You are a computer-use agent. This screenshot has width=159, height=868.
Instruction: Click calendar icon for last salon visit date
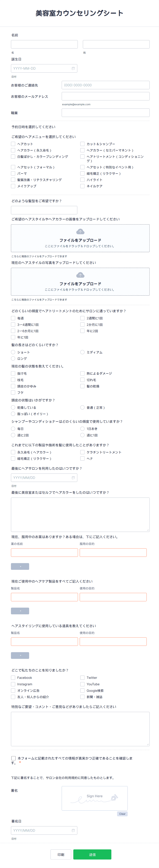pos(73,478)
